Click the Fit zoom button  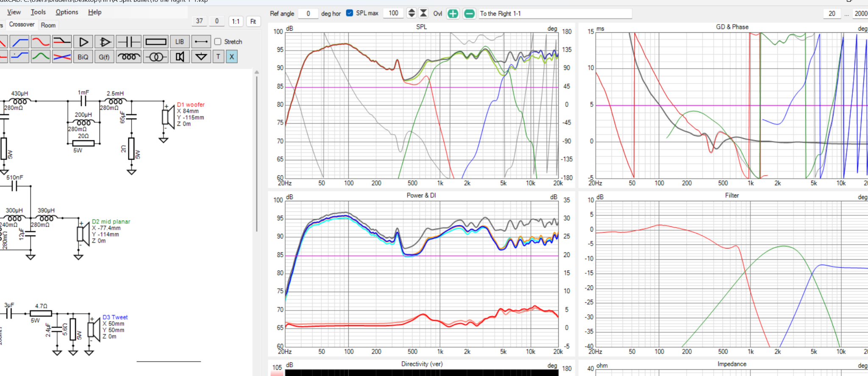pos(253,21)
